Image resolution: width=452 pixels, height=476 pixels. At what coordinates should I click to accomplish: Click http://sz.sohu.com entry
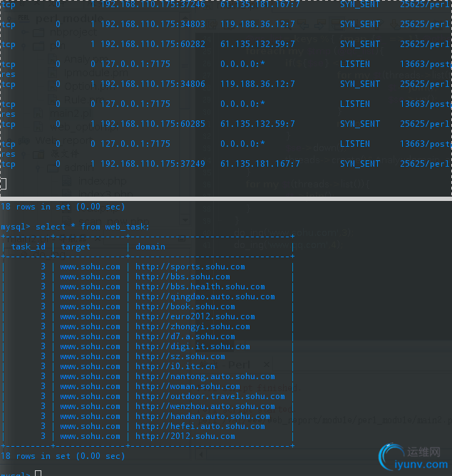coord(180,356)
